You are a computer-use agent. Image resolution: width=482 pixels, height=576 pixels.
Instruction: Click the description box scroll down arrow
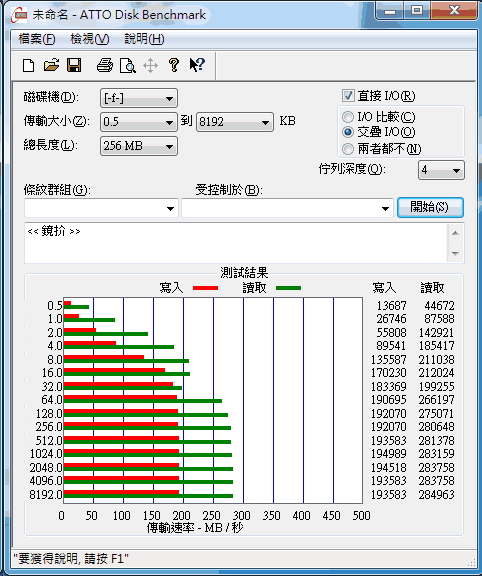[x=456, y=253]
